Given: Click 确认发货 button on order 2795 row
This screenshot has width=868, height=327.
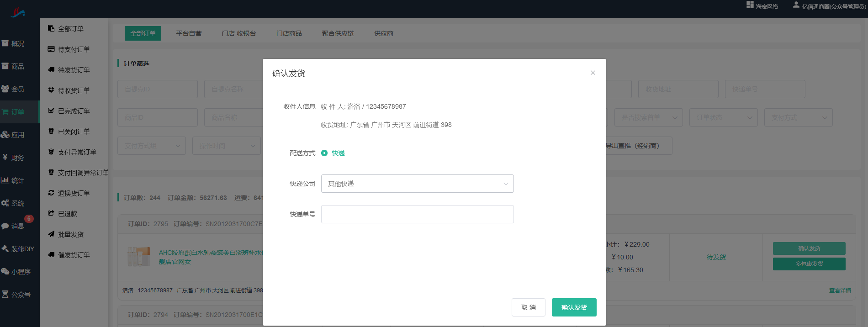Looking at the screenshot, I should (x=809, y=248).
